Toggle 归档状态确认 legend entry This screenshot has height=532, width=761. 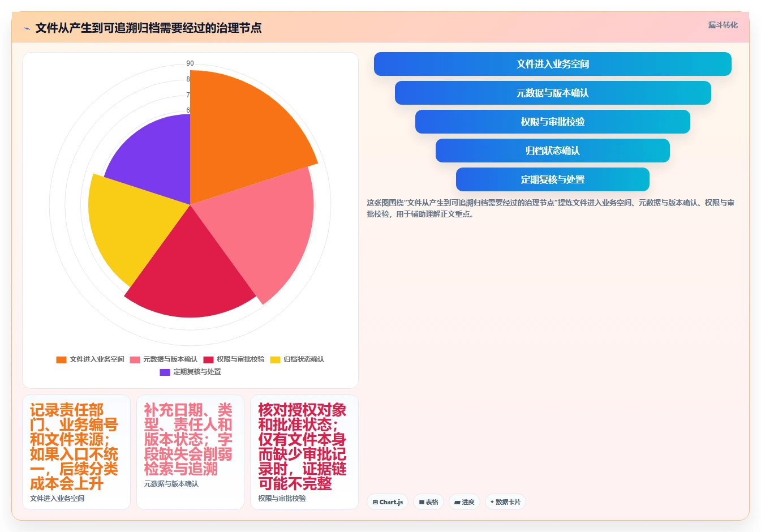pyautogui.click(x=297, y=359)
